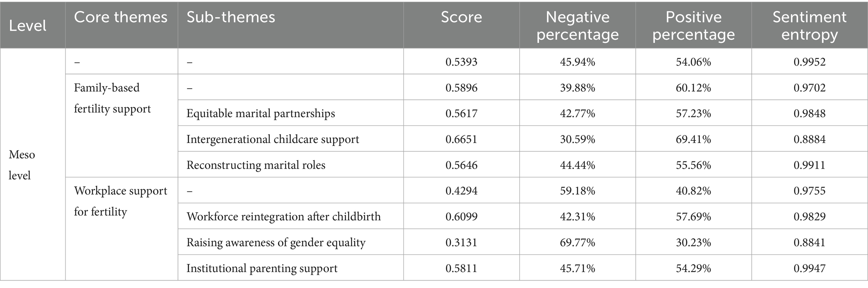Select Raising awareness of gender equality
The image size is (868, 288).
pos(276,243)
